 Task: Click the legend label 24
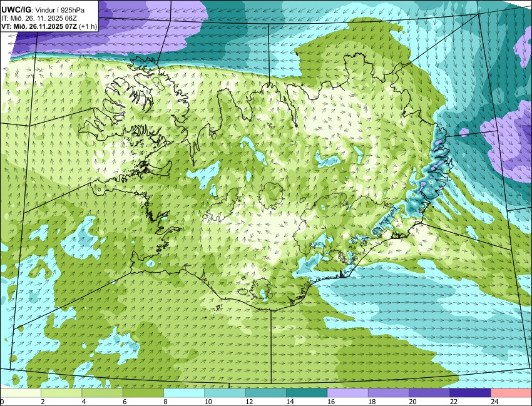click(494, 402)
